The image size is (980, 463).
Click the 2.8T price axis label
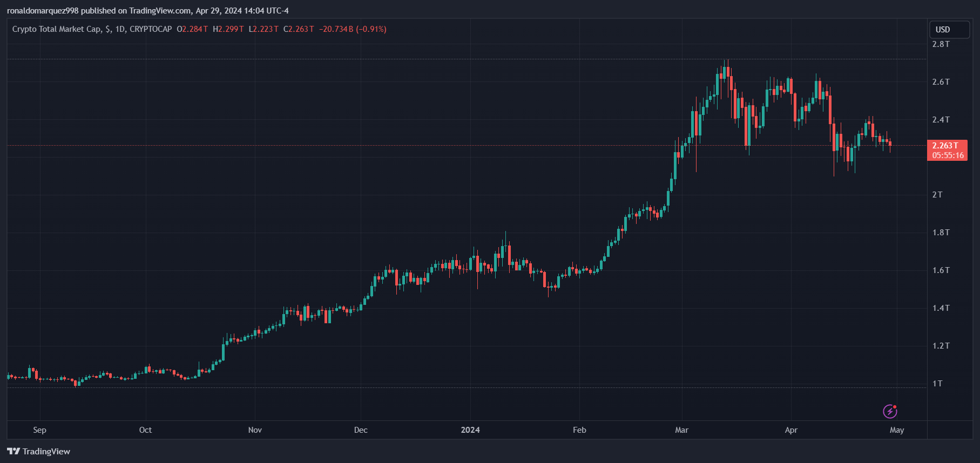941,44
